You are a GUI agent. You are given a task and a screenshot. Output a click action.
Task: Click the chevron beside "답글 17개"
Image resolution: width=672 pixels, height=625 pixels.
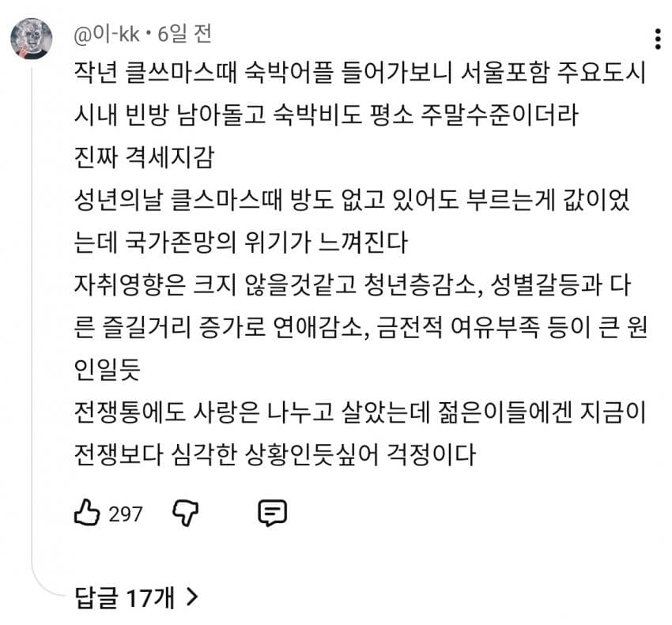(191, 598)
